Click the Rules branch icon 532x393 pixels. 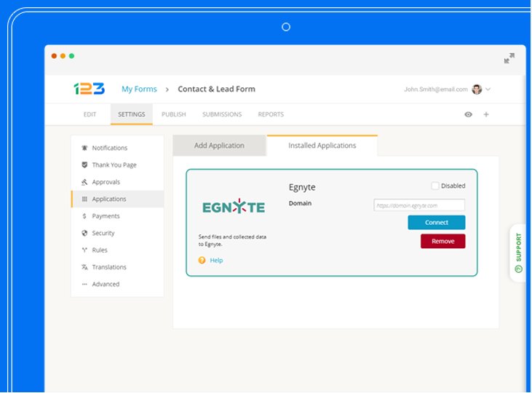tap(84, 250)
